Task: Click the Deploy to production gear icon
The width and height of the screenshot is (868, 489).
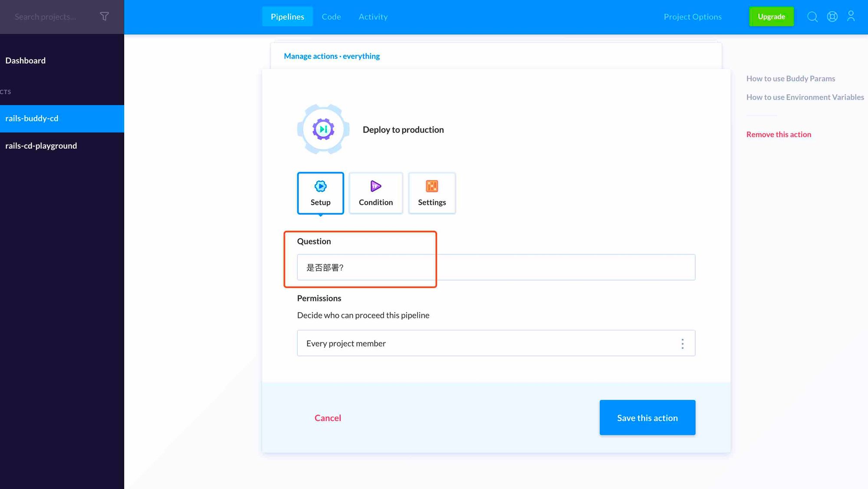Action: 323,129
